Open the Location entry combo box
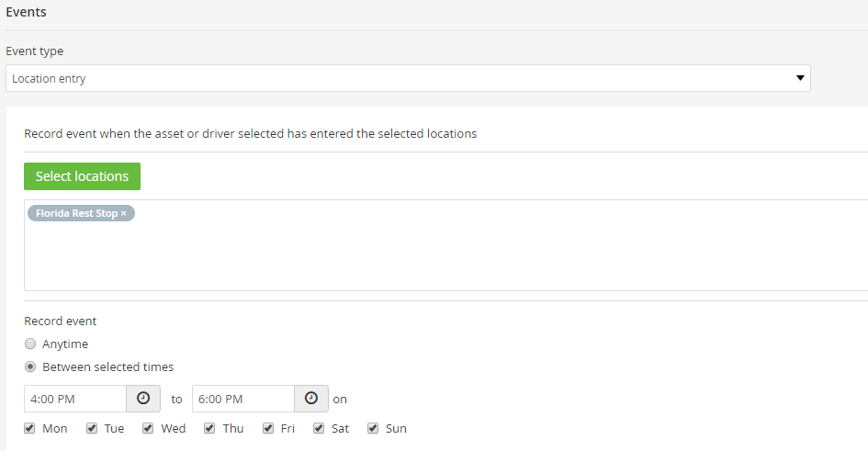 (x=408, y=78)
